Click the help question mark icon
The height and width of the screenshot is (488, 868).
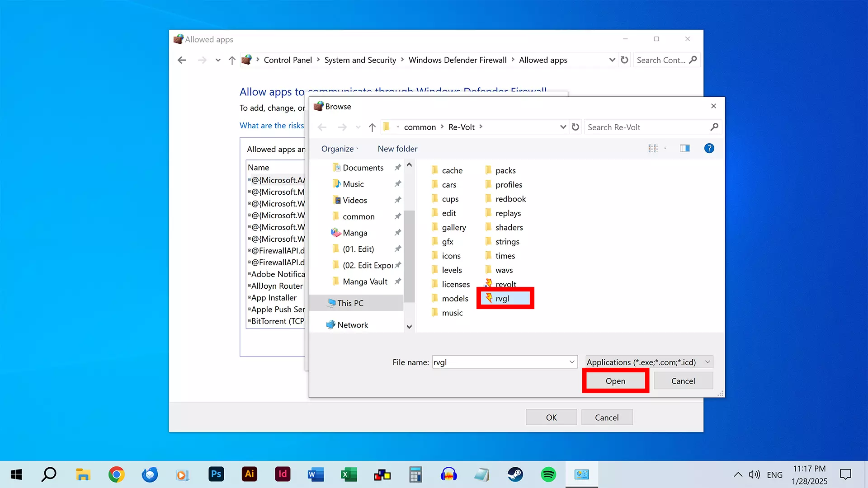(x=709, y=148)
